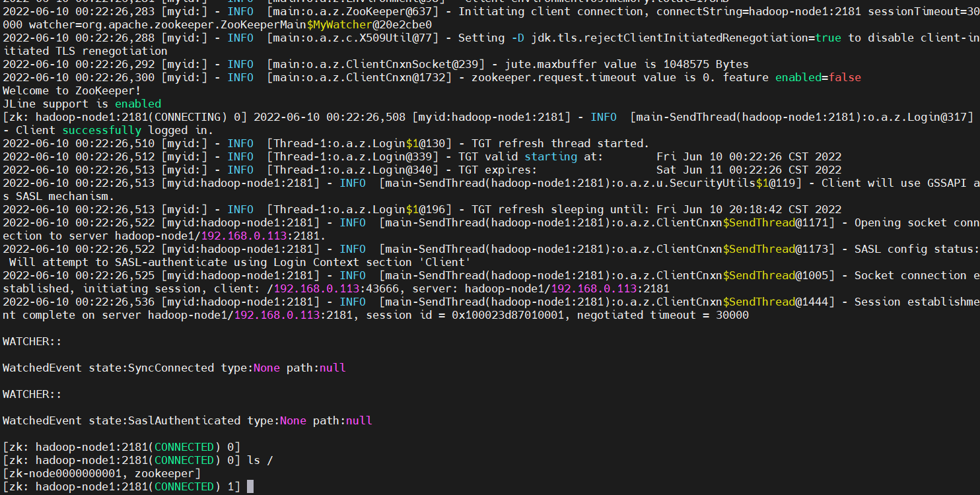The width and height of the screenshot is (980, 495).
Task: Click 'jute.maxbuffer value is 1048575 Bytes'
Action: (x=627, y=64)
